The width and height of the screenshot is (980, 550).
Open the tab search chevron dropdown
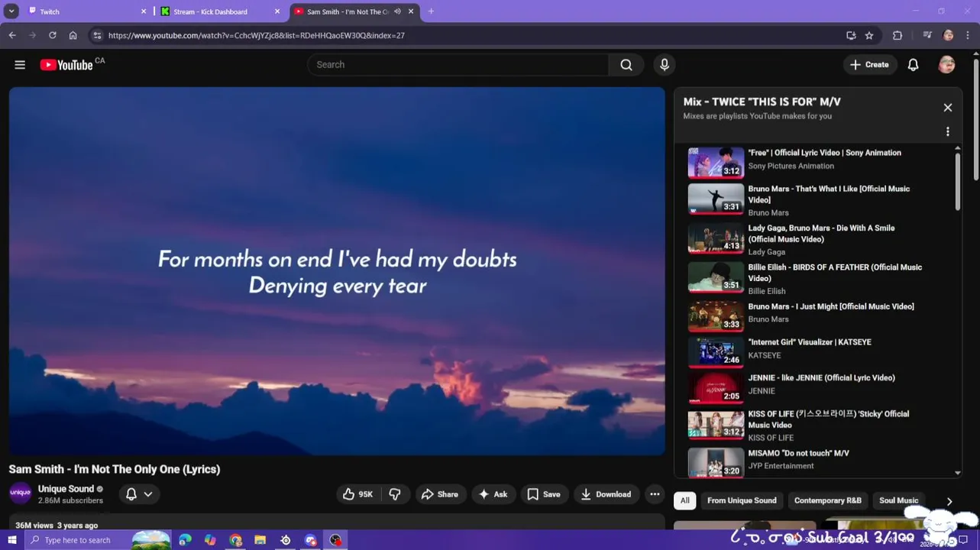pyautogui.click(x=11, y=11)
